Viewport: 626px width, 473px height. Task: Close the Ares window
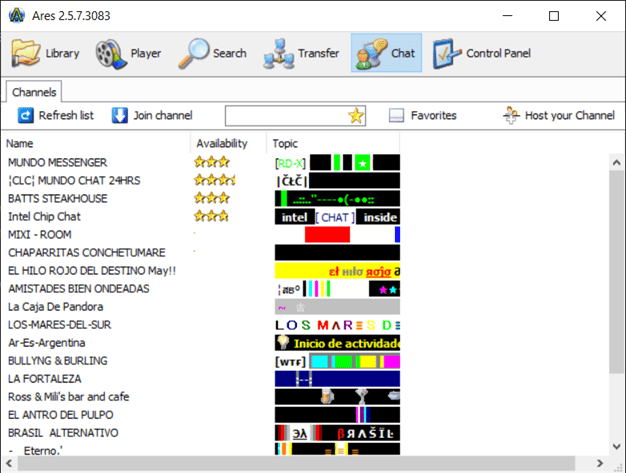[x=601, y=16]
